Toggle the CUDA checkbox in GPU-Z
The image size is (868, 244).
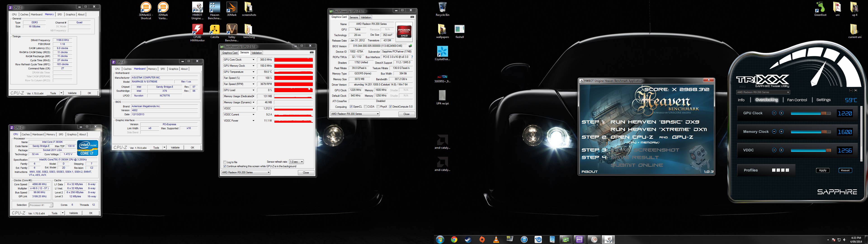click(366, 107)
